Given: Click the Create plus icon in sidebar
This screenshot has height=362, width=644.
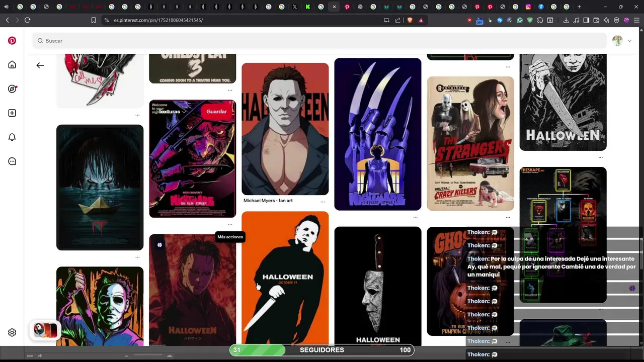Looking at the screenshot, I should pyautogui.click(x=12, y=113).
